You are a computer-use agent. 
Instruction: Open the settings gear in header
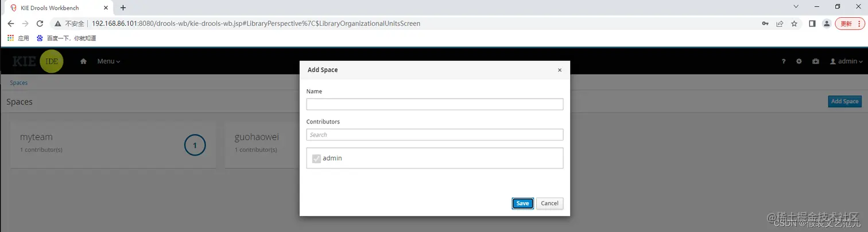799,61
